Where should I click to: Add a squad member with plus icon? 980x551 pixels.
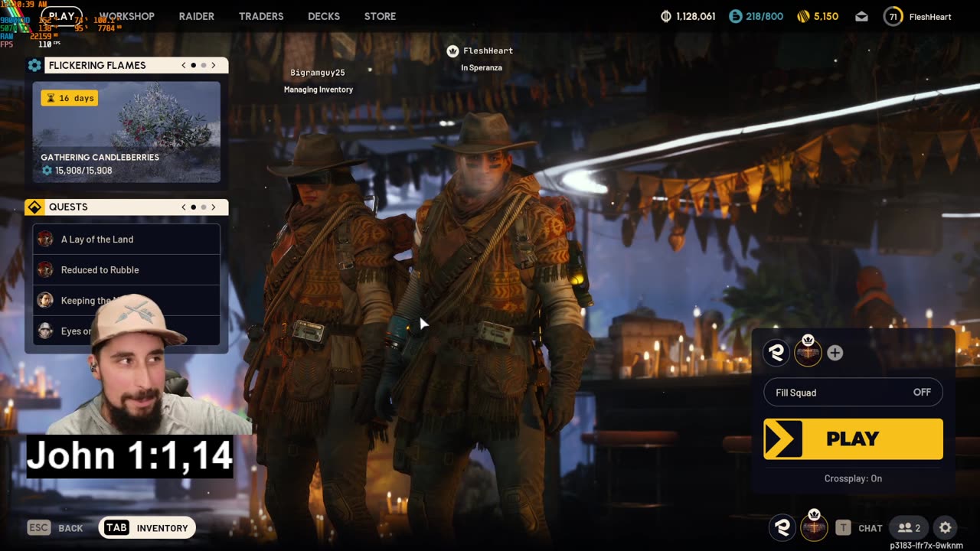pyautogui.click(x=835, y=353)
